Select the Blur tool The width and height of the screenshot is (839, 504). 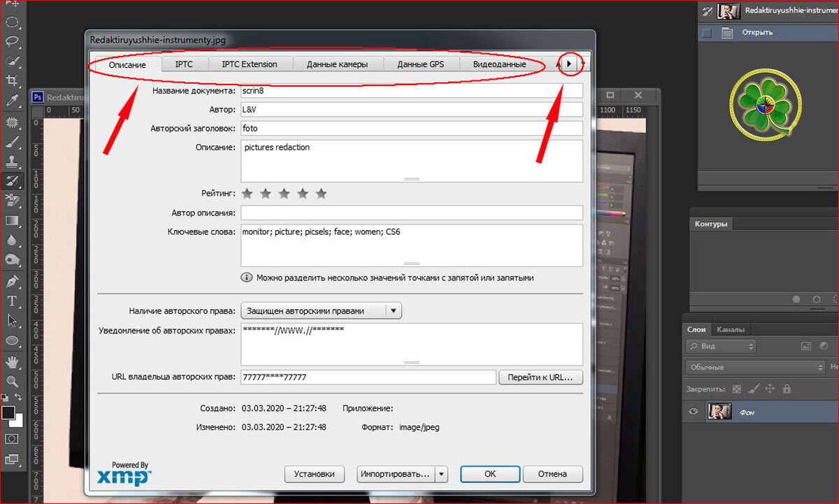pos(12,241)
